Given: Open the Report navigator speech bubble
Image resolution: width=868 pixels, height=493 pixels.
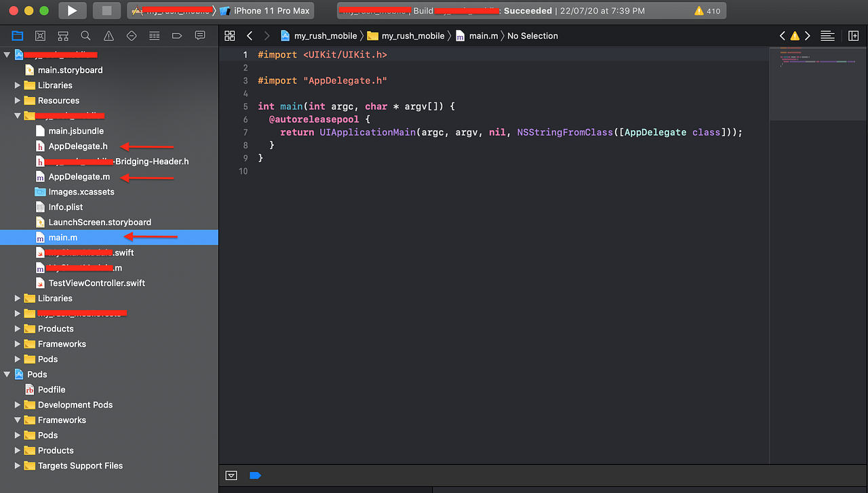Looking at the screenshot, I should coord(199,35).
